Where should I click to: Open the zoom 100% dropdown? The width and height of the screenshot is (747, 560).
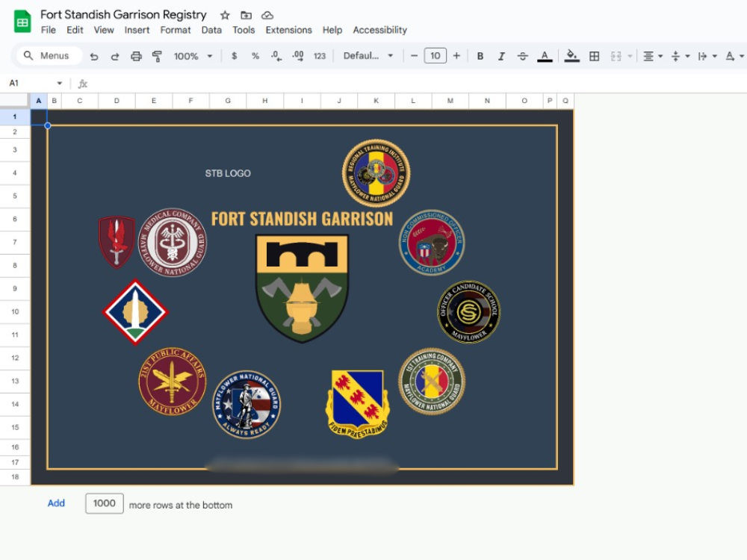(193, 56)
